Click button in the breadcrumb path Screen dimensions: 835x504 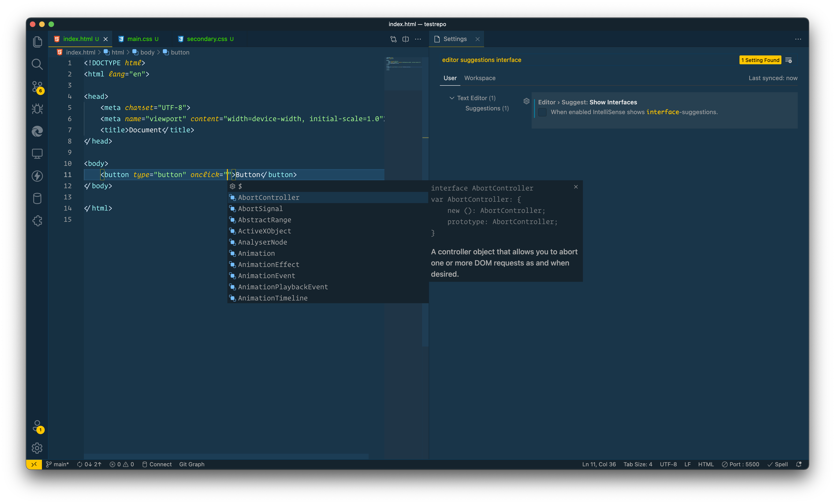tap(180, 52)
